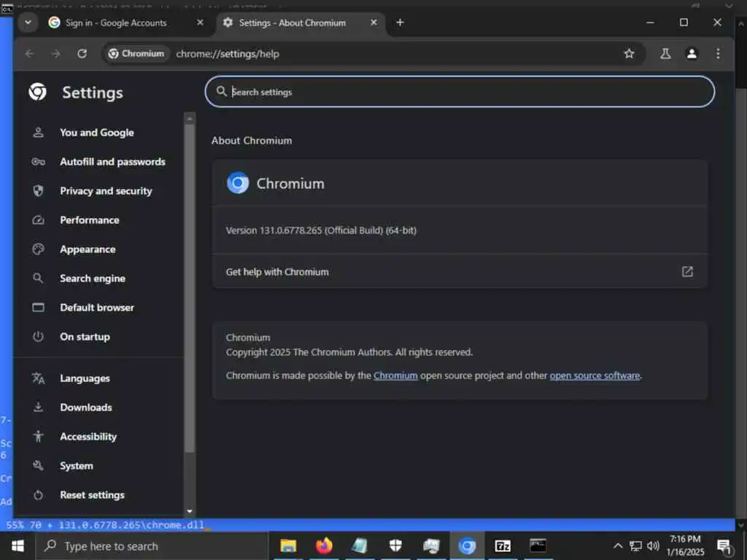This screenshot has width=747, height=560.
Task: Click the translate icon for Languages
Action: coord(38,378)
